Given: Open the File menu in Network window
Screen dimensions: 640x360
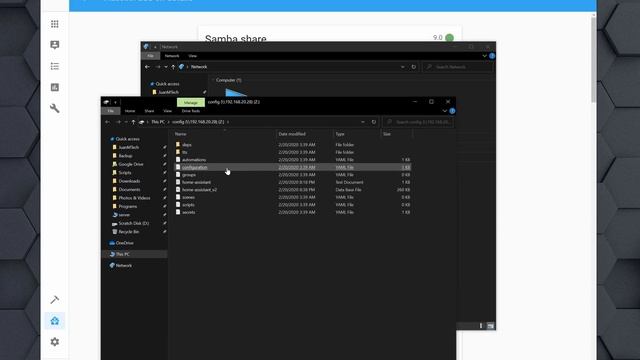Looking at the screenshot, I should (x=151, y=56).
